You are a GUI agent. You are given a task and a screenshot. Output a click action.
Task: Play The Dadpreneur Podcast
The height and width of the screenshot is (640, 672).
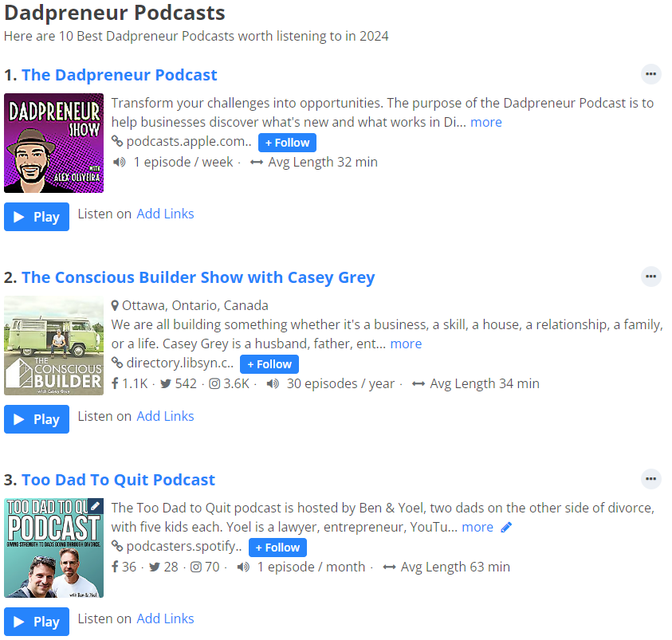(37, 217)
